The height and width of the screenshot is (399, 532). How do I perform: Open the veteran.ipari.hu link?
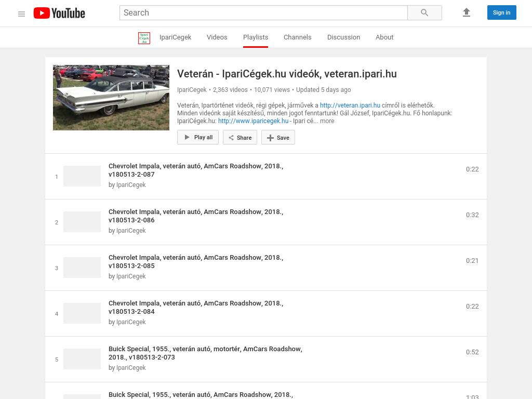(350, 105)
